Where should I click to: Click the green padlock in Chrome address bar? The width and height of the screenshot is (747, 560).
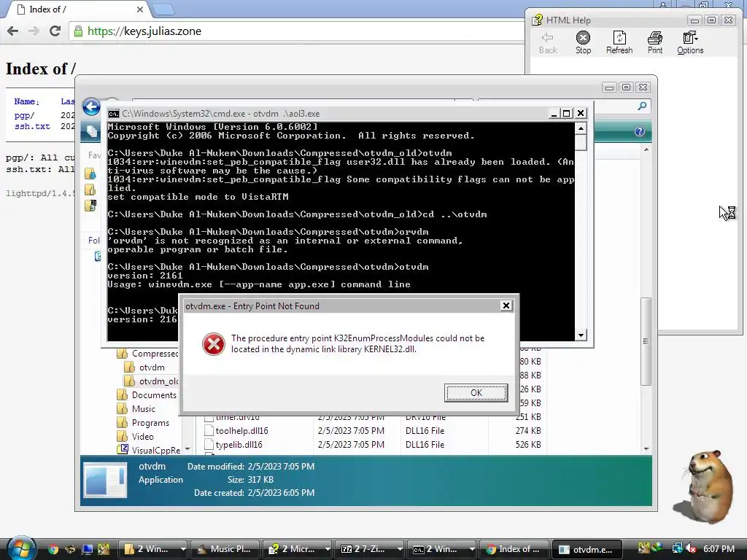pyautogui.click(x=78, y=31)
